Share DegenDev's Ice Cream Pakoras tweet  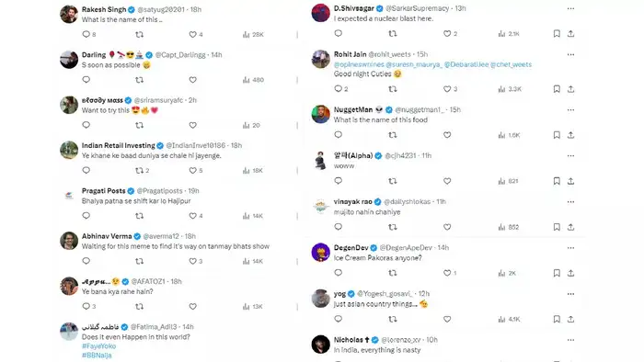click(x=571, y=273)
